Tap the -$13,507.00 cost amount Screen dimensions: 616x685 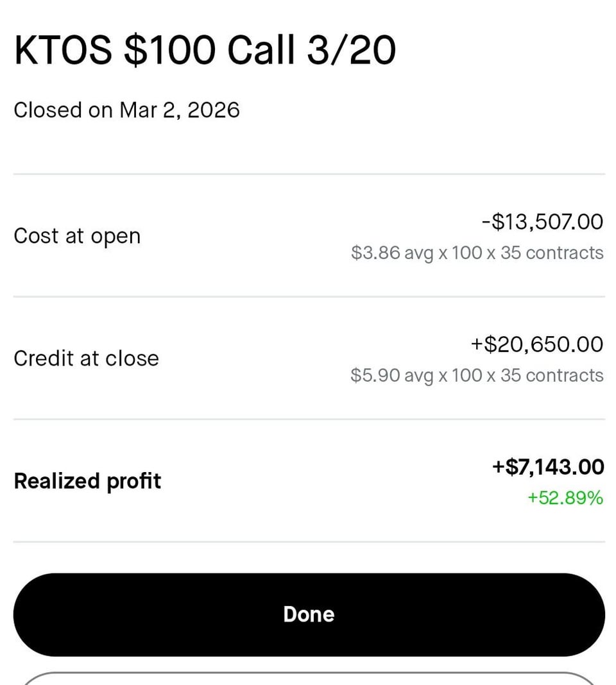[542, 222]
